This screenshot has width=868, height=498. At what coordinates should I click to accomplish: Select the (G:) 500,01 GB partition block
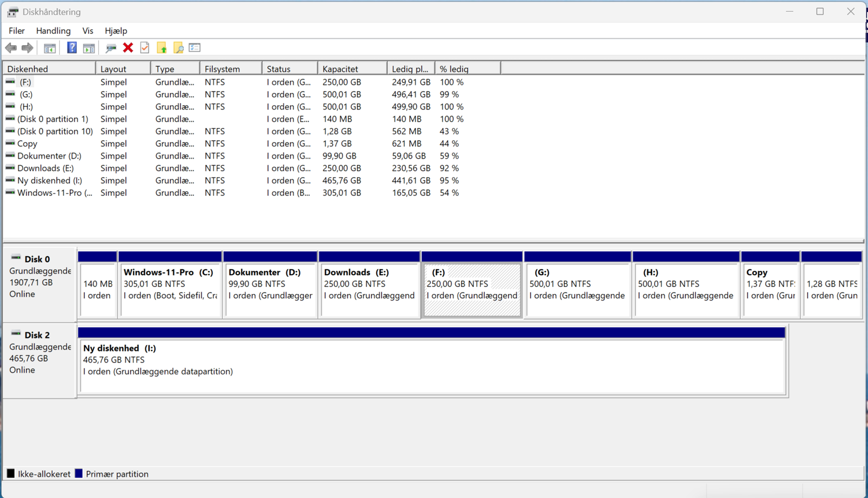coord(578,285)
